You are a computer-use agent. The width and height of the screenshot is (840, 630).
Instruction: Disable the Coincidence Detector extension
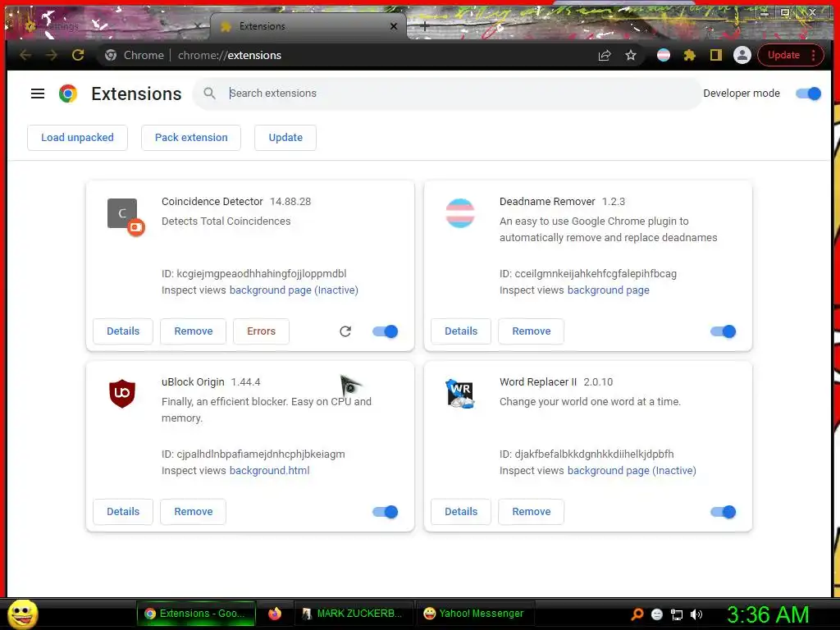coord(386,331)
